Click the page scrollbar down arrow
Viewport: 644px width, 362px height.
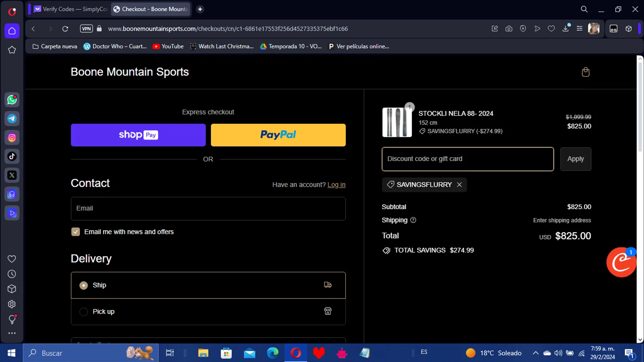click(640, 340)
